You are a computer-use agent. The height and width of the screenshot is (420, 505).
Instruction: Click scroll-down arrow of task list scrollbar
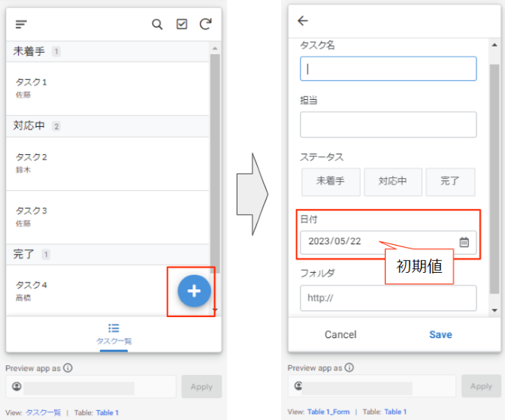[x=215, y=310]
